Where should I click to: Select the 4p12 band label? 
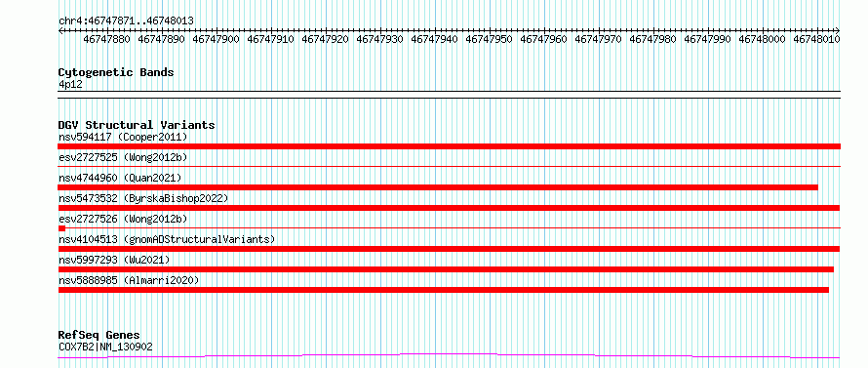click(x=70, y=85)
